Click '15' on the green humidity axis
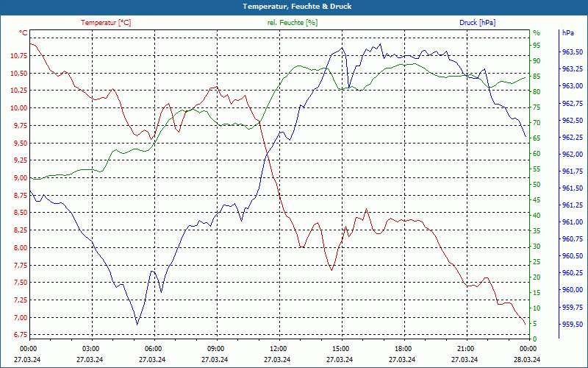588x368 pixels. tap(537, 293)
